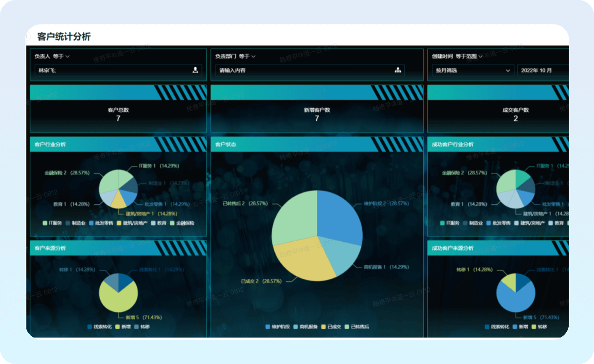Click the blue 维护阶段 legend marker in 客户状态
This screenshot has height=364, width=594.
coord(268,327)
